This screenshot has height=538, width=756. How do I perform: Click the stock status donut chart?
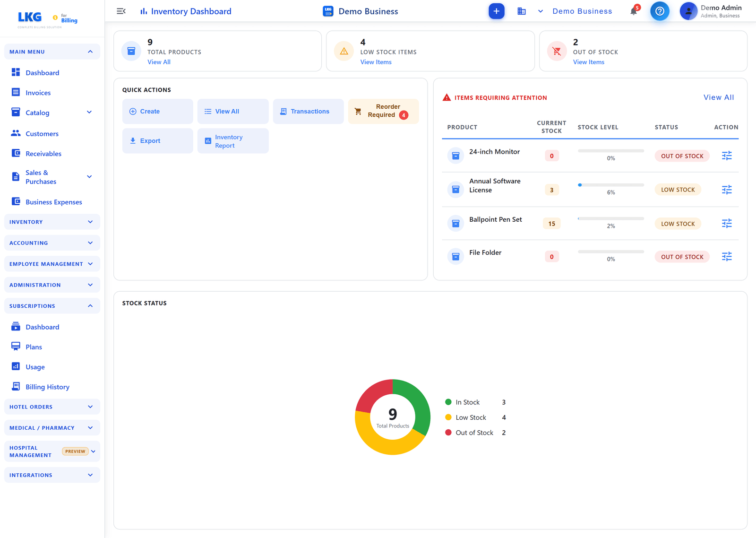393,417
